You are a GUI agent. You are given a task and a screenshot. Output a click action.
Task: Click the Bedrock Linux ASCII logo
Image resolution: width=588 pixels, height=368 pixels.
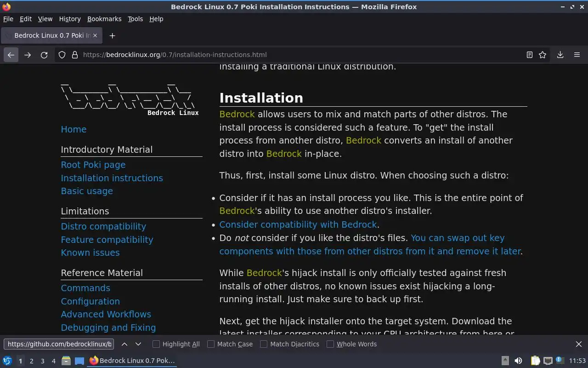click(130, 100)
